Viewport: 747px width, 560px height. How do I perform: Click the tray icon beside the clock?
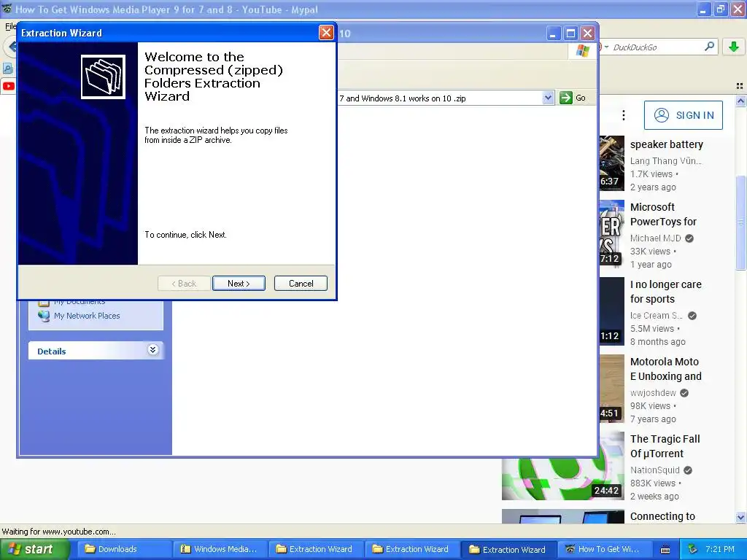693,549
